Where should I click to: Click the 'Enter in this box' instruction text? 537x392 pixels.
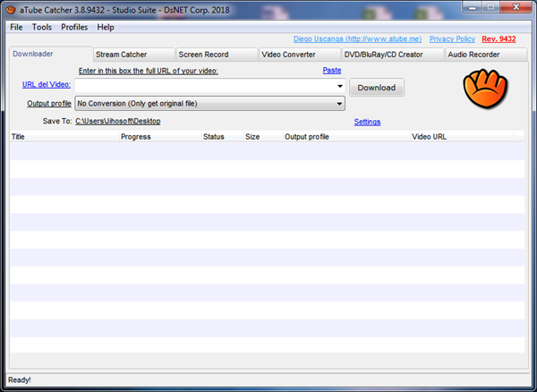point(149,71)
